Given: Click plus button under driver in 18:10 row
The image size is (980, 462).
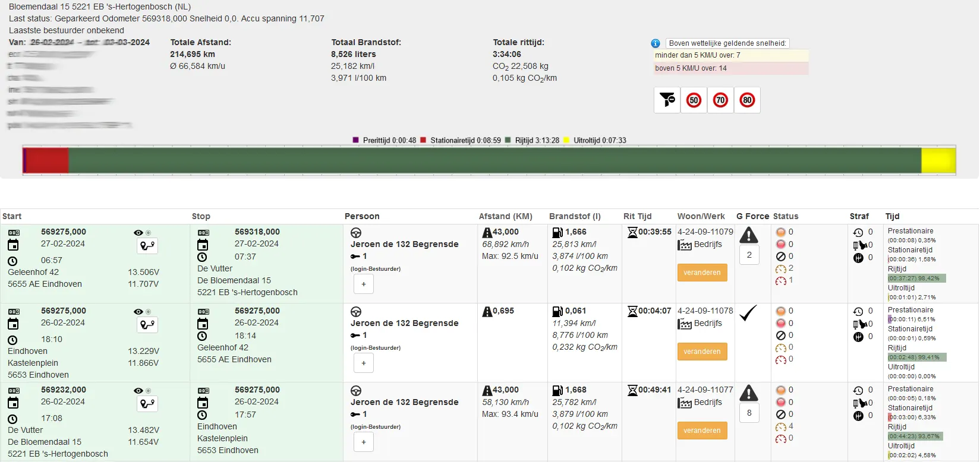Looking at the screenshot, I should point(364,363).
